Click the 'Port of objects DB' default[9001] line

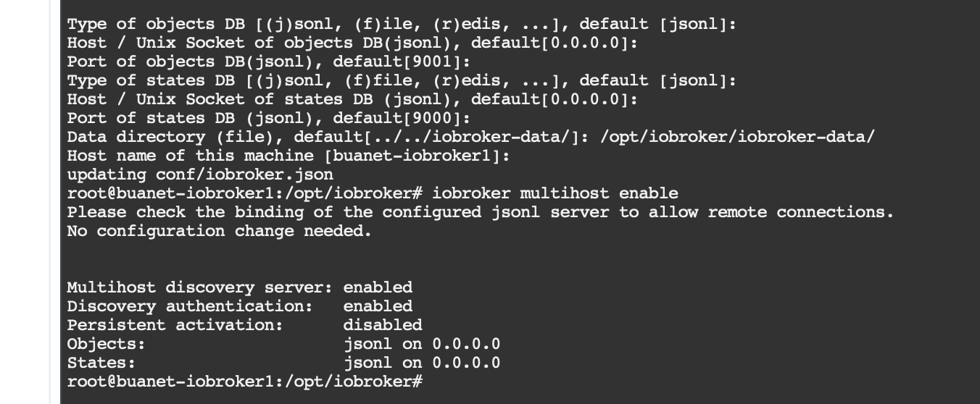click(x=268, y=62)
